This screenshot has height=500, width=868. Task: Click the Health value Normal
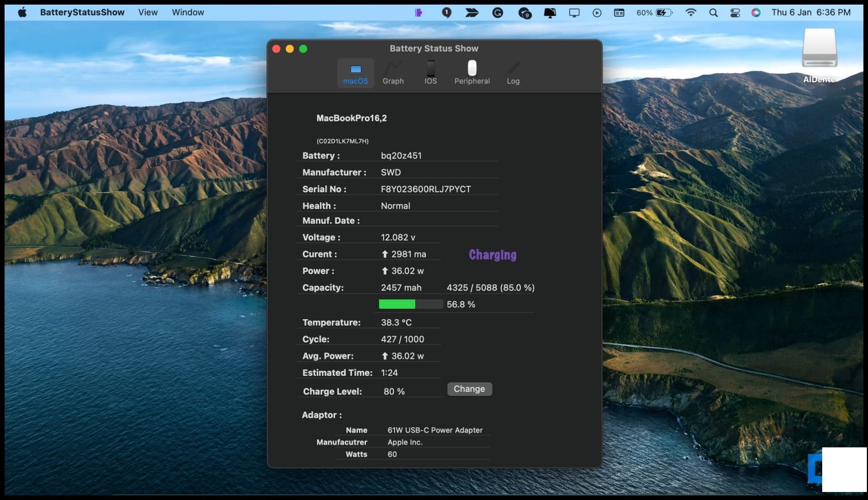pyautogui.click(x=396, y=206)
